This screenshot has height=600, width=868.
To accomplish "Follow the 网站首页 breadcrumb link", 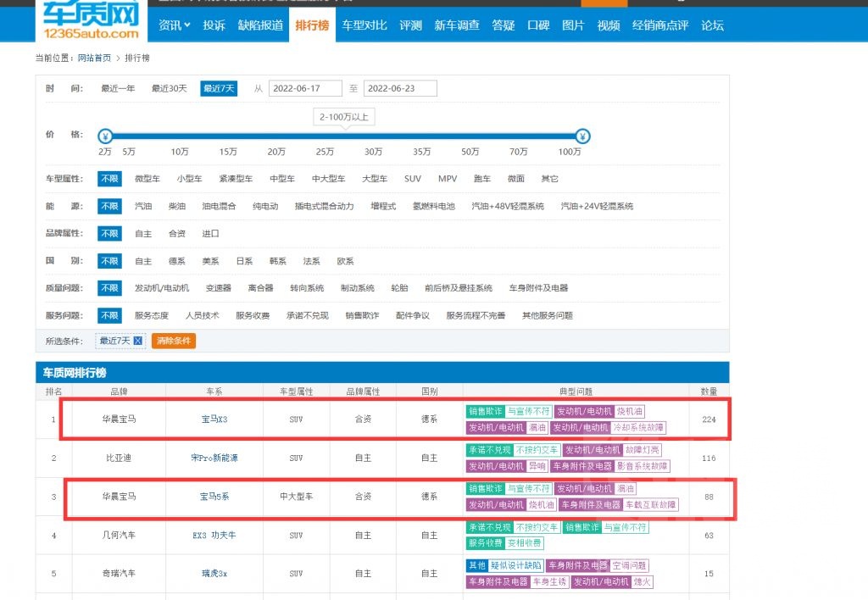I will tap(94, 58).
